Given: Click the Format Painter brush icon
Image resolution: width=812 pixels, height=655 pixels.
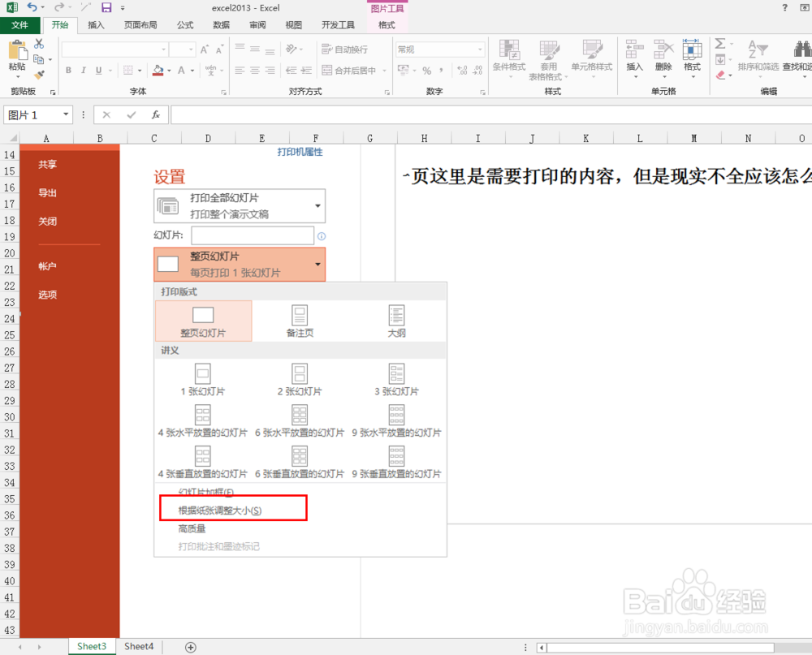Looking at the screenshot, I should (x=39, y=75).
